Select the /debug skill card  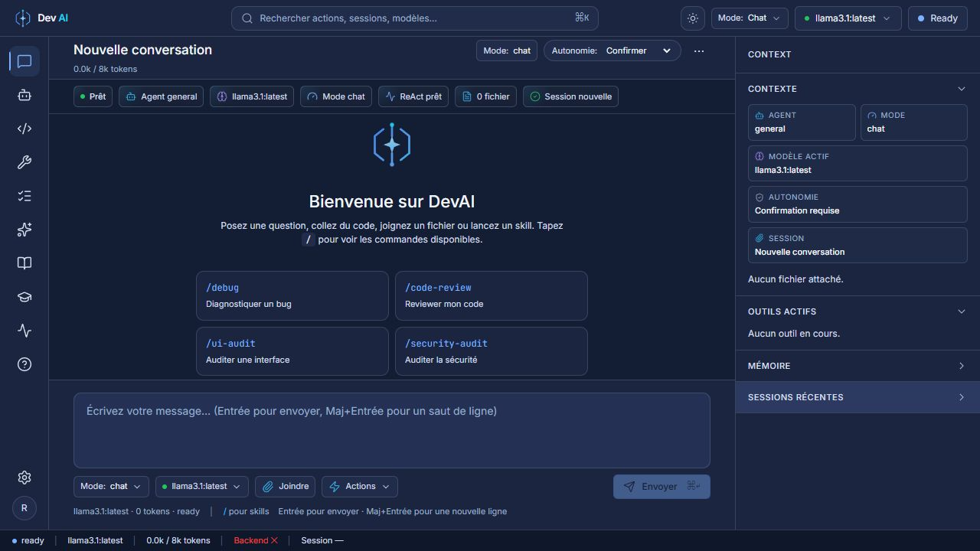[292, 295]
